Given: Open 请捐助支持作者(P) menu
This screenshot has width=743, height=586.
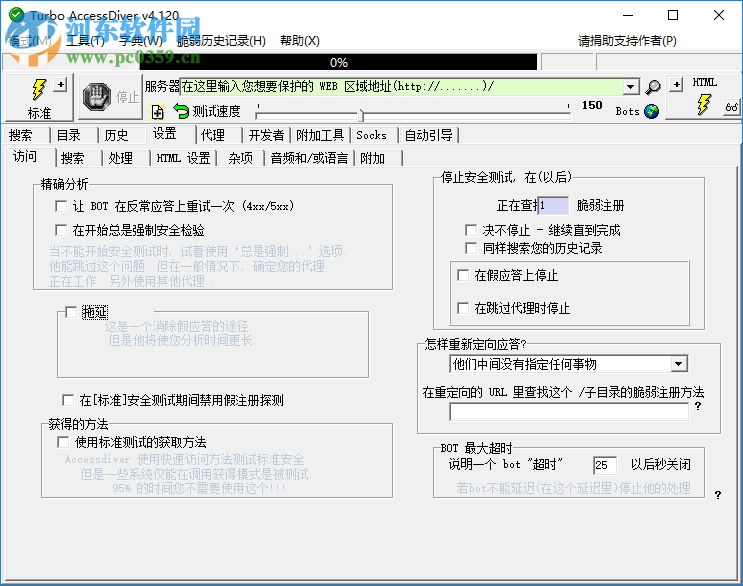Looking at the screenshot, I should [627, 41].
